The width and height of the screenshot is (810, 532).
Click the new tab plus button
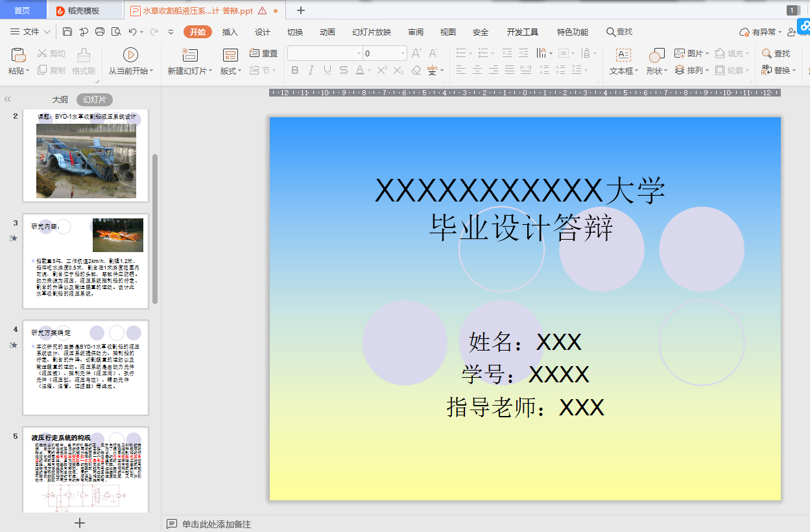coord(301,10)
